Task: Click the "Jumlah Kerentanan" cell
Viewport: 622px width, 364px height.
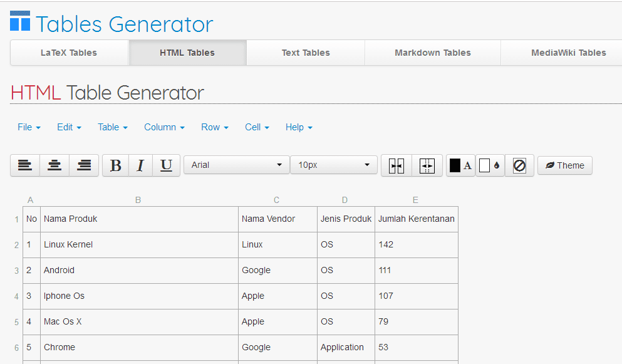Action: click(x=417, y=219)
